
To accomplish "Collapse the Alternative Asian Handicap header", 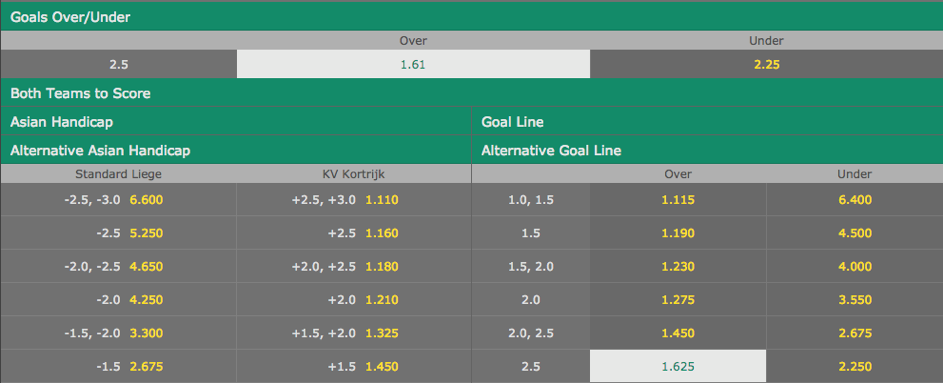I will [x=236, y=150].
